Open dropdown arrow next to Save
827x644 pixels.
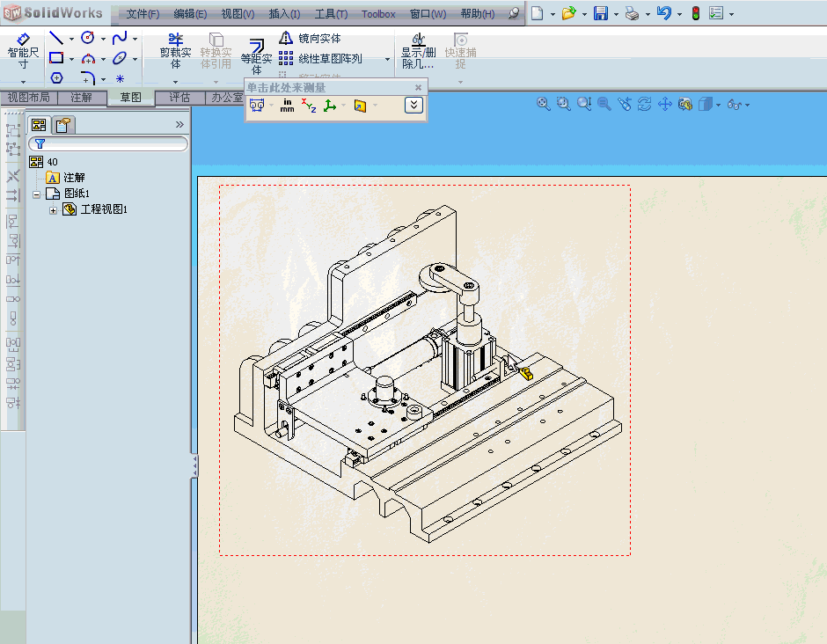pos(616,14)
